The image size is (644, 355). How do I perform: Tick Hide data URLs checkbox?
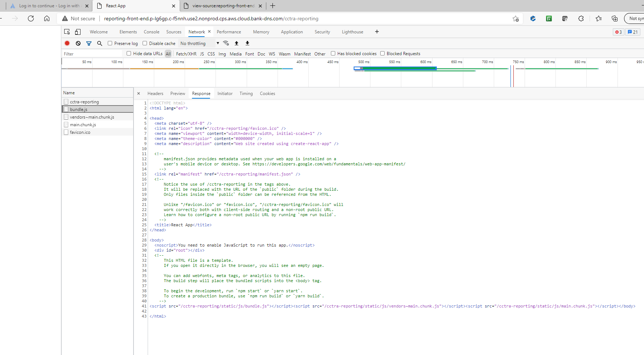point(129,53)
